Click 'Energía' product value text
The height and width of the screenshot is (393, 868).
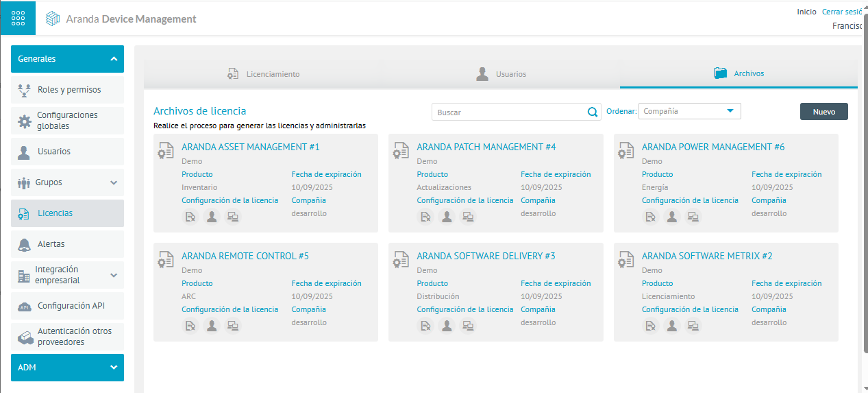[655, 187]
